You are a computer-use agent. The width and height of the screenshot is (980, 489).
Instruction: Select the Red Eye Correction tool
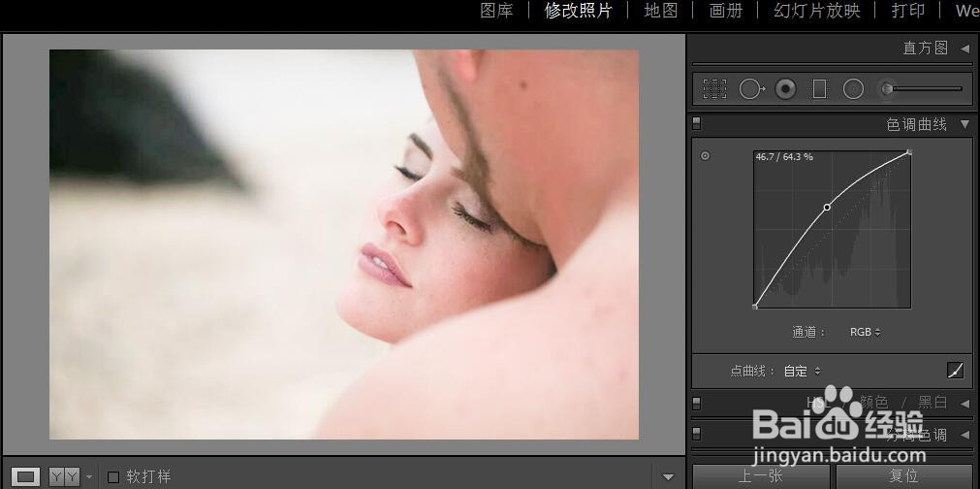tap(785, 89)
